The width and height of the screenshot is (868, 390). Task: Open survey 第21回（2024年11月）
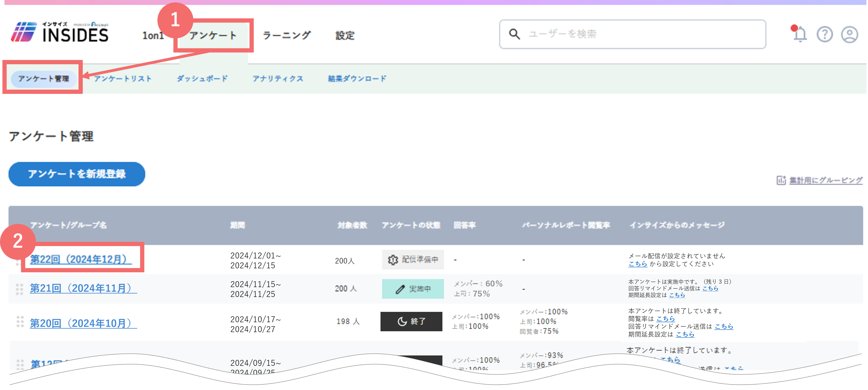click(83, 288)
